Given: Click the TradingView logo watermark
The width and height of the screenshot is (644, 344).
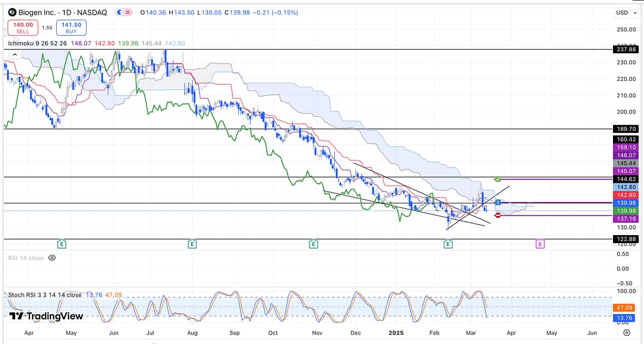Looking at the screenshot, I should 46,316.
